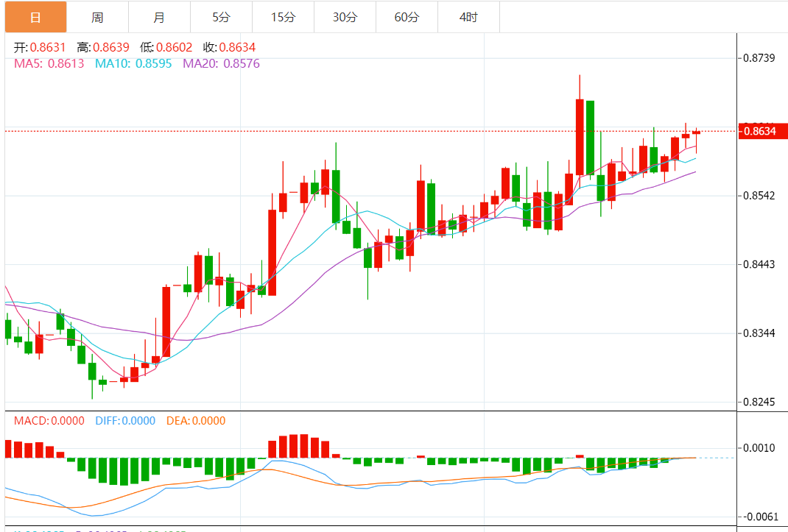788x532 pixels.
Task: Open the 15分 interval tab
Action: (x=283, y=17)
